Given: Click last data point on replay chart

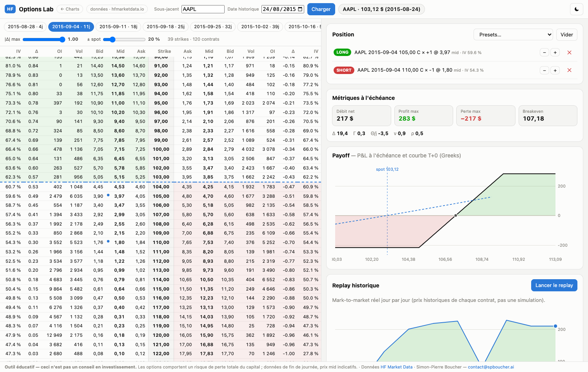Looking at the screenshot, I should pyautogui.click(x=555, y=326).
